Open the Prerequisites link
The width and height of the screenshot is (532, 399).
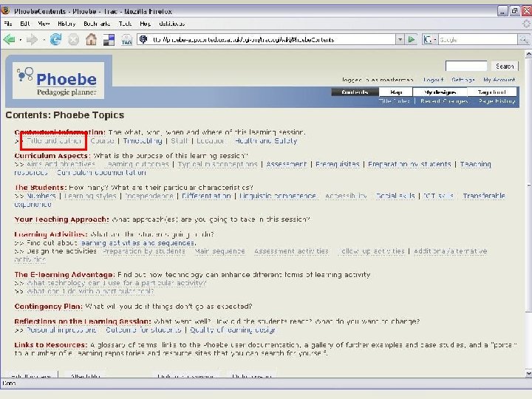coord(337,164)
